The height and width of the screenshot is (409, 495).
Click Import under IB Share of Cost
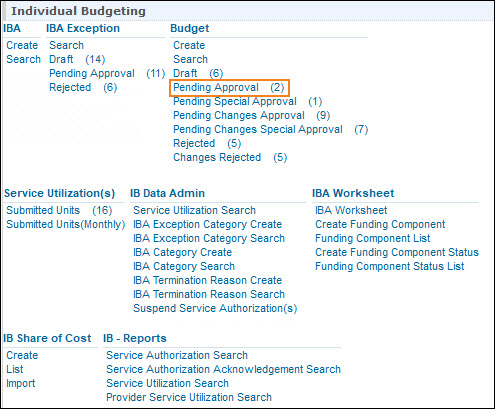point(21,383)
